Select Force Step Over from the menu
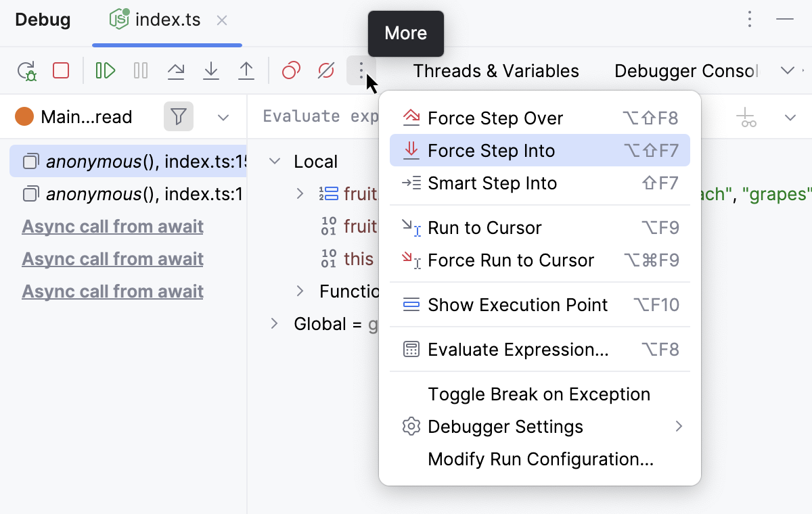This screenshot has width=812, height=514. [495, 118]
